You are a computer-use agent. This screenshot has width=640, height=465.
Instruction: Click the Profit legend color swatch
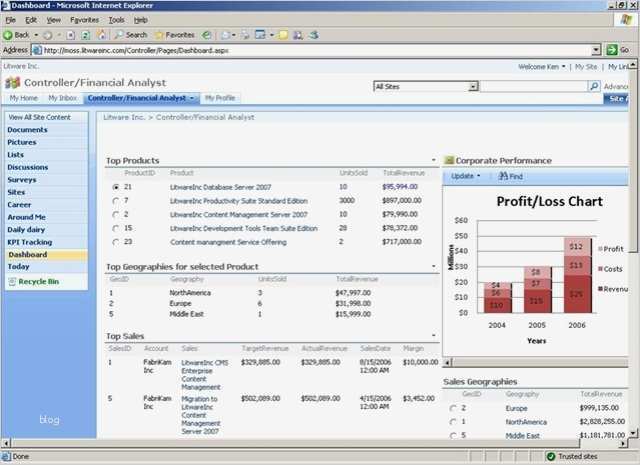point(601,249)
